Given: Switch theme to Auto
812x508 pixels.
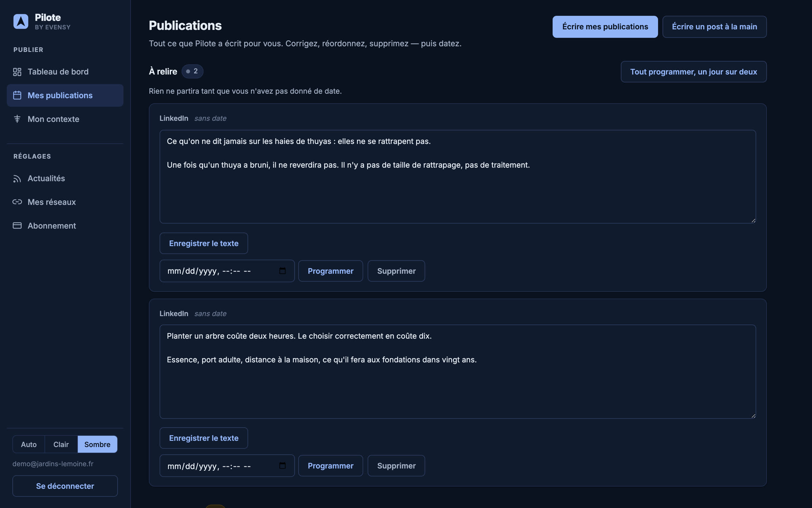Looking at the screenshot, I should [29, 444].
